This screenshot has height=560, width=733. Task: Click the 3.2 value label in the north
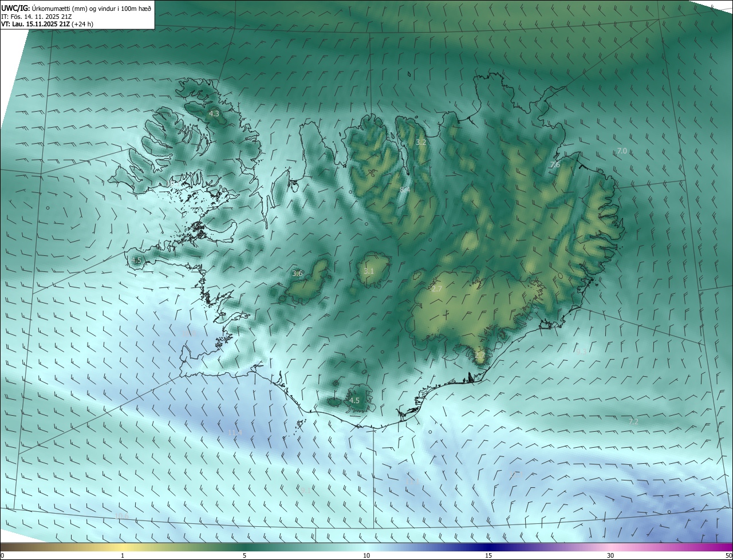(421, 142)
